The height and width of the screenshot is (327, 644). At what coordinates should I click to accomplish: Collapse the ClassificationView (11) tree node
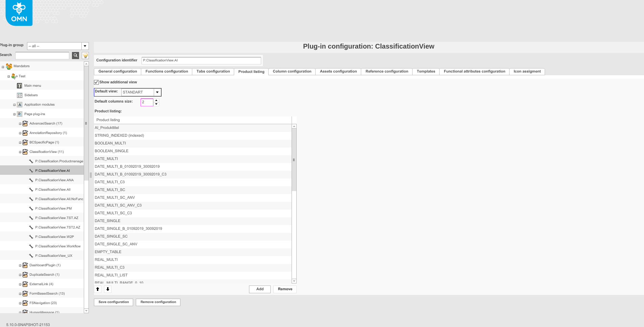(20, 152)
